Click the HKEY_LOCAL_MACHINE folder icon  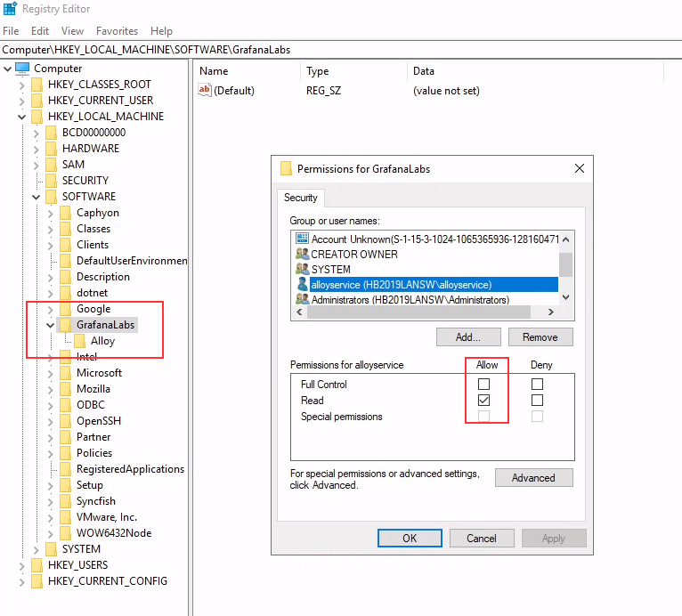point(37,117)
